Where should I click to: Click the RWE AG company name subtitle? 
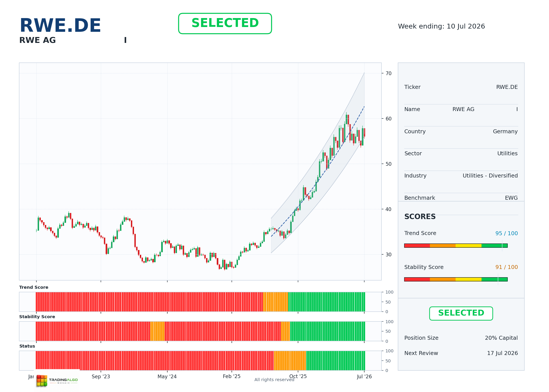pos(37,40)
